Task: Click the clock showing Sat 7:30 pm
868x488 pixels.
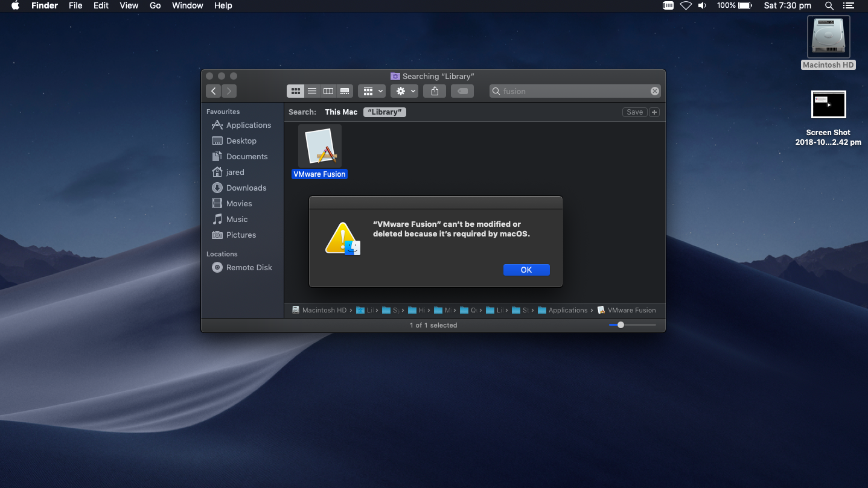Action: [x=788, y=5]
